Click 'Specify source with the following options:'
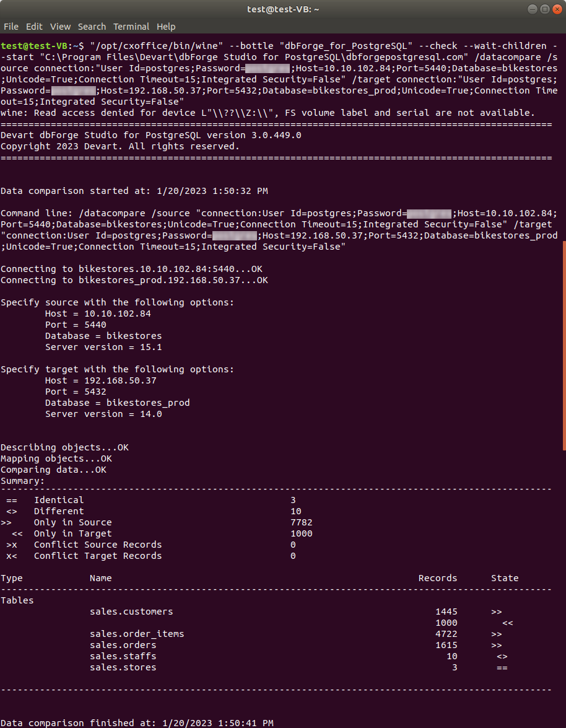The height and width of the screenshot is (728, 566). (x=118, y=302)
